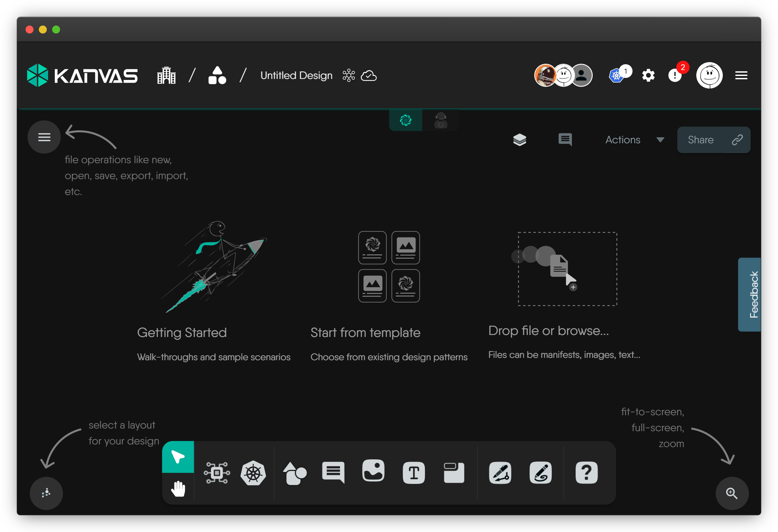Open the Kubernetes helm components tool
Viewport: 778px width, 532px height.
pyautogui.click(x=253, y=472)
